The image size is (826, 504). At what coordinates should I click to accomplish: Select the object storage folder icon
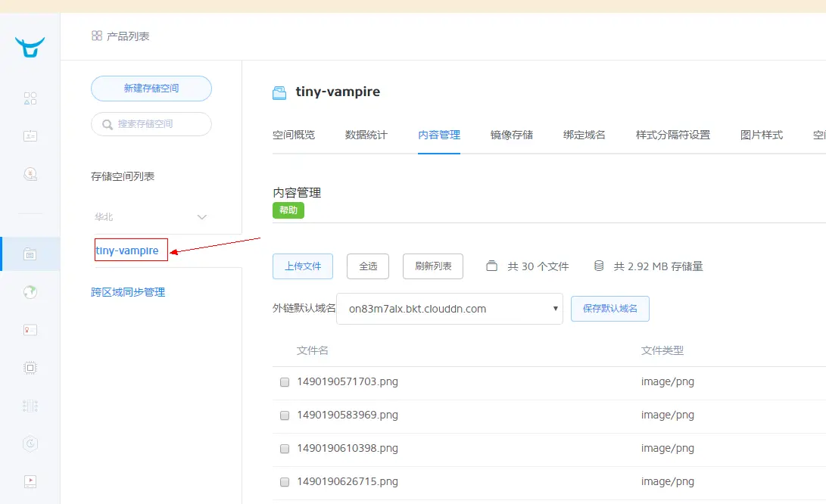(30, 254)
